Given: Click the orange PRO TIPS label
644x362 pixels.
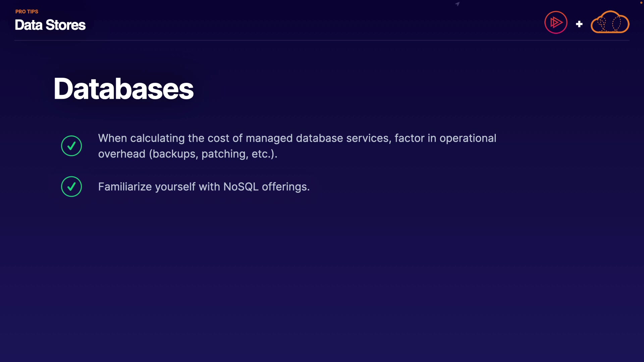Looking at the screenshot, I should click(x=27, y=11).
